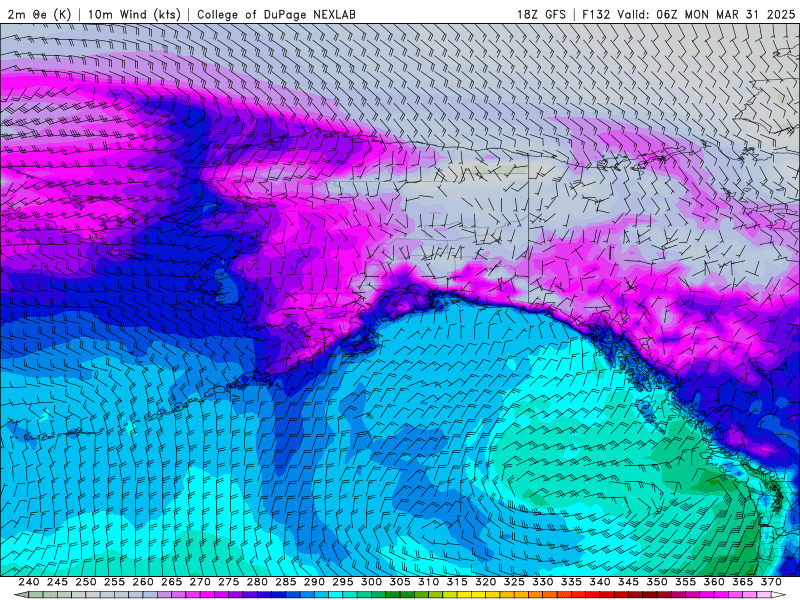
Task: Click the 320 scale label
Action: 486,582
